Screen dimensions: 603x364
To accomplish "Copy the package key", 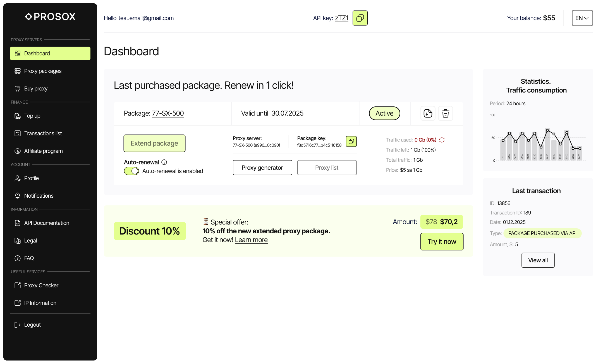I will 351,141.
